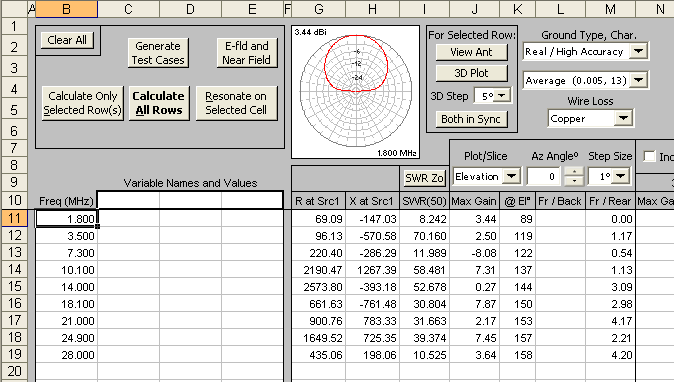674x382 pixels.
Task: Decrease Az Angle with down spinner
Action: (574, 181)
